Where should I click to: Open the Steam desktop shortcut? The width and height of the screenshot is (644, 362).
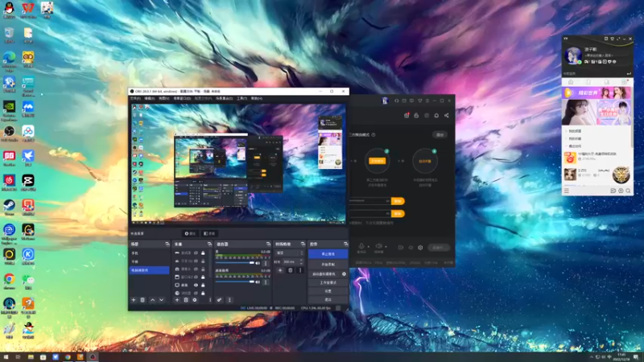(x=9, y=208)
